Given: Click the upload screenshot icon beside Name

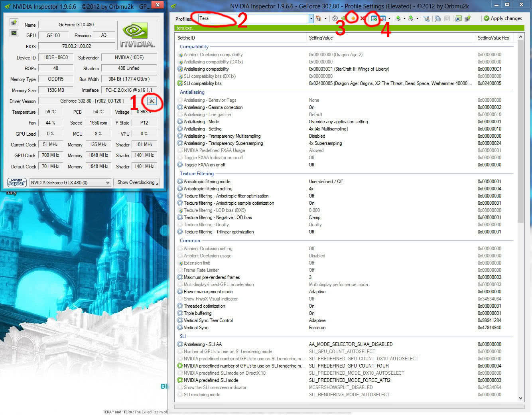Looking at the screenshot, I should pyautogui.click(x=14, y=22).
